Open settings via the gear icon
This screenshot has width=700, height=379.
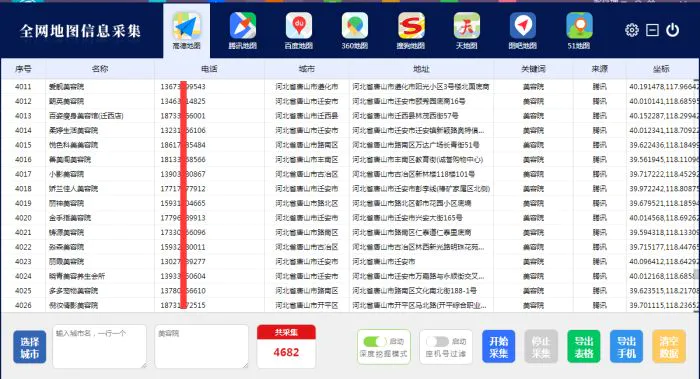[x=631, y=30]
